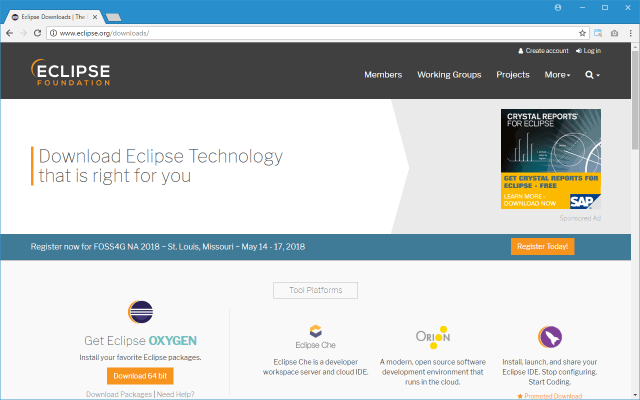Click the Crystal Reports SAP ad banner
640x400 pixels.
(x=551, y=159)
